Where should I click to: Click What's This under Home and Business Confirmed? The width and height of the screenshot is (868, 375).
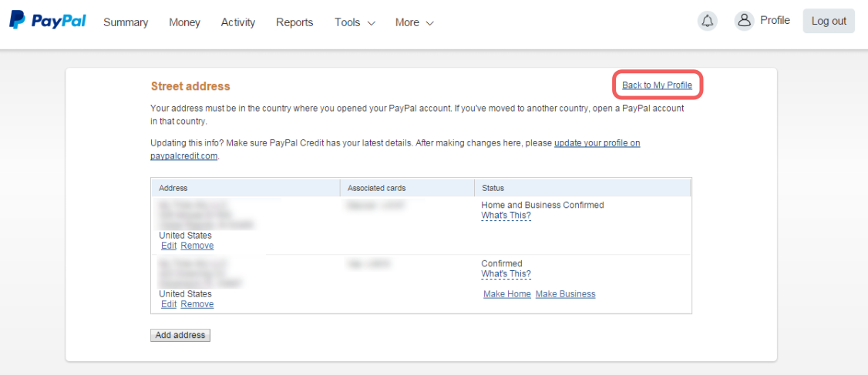(506, 215)
